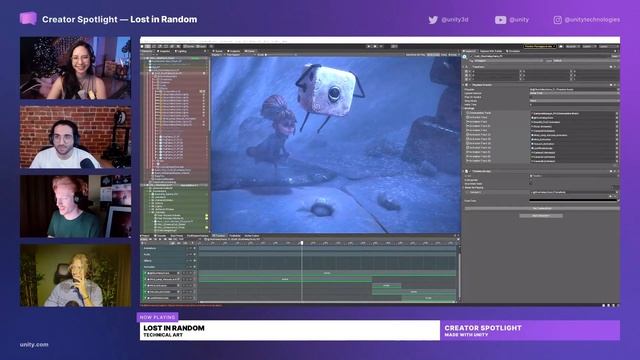Toggle the Local handle rotation button
The image size is (640, 360).
[201, 47]
